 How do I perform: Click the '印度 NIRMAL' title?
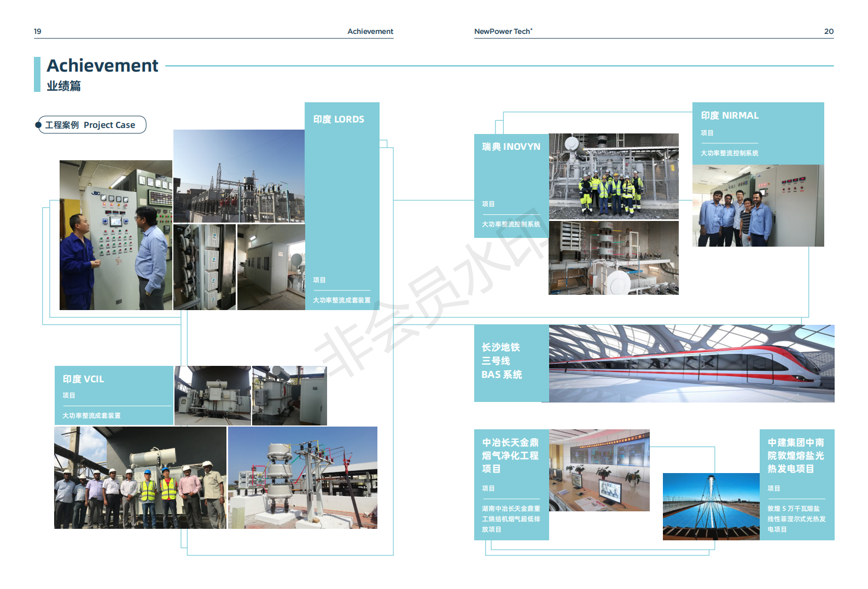coord(730,115)
